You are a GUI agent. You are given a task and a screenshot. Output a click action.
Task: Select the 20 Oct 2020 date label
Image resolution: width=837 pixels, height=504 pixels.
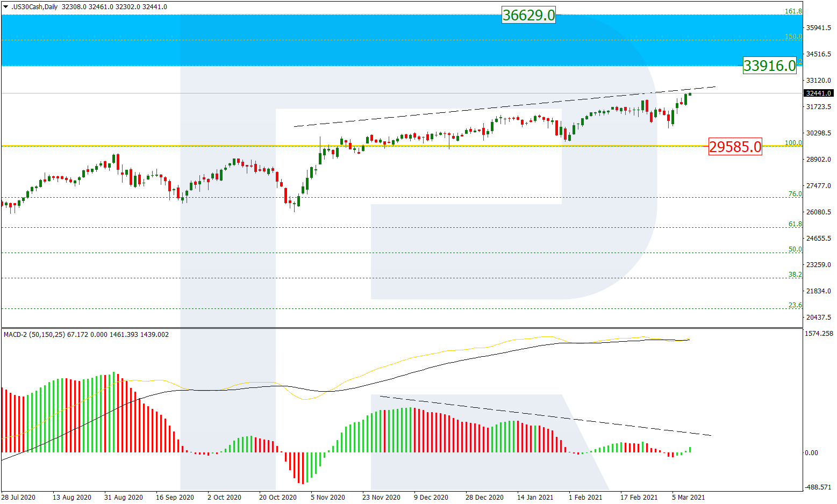click(278, 498)
